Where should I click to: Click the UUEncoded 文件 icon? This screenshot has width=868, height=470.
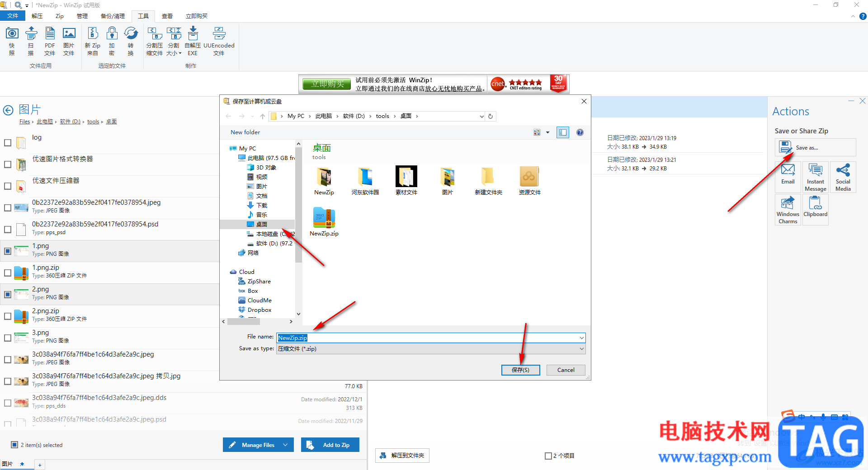pyautogui.click(x=219, y=41)
